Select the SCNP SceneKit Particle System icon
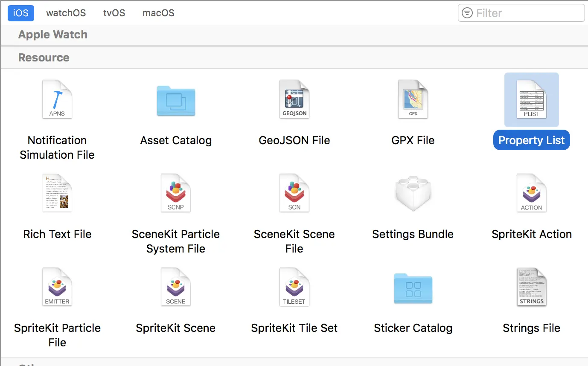This screenshot has height=366, width=588. point(176,193)
